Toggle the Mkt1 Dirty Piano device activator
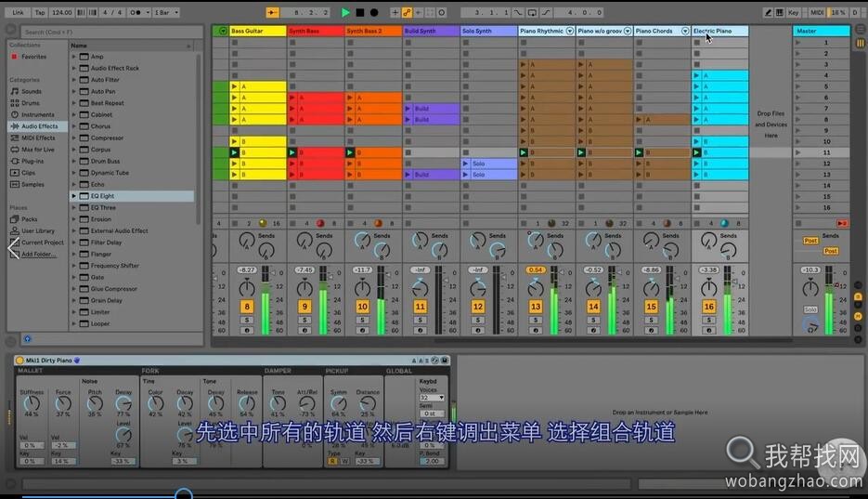 tap(19, 360)
